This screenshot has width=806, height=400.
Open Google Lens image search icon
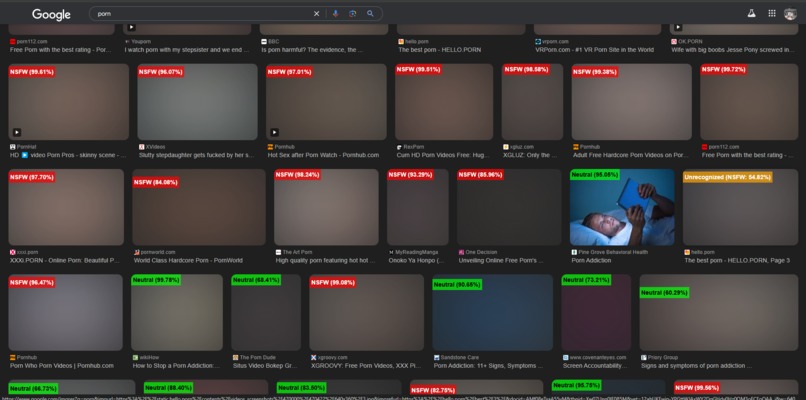tap(353, 14)
